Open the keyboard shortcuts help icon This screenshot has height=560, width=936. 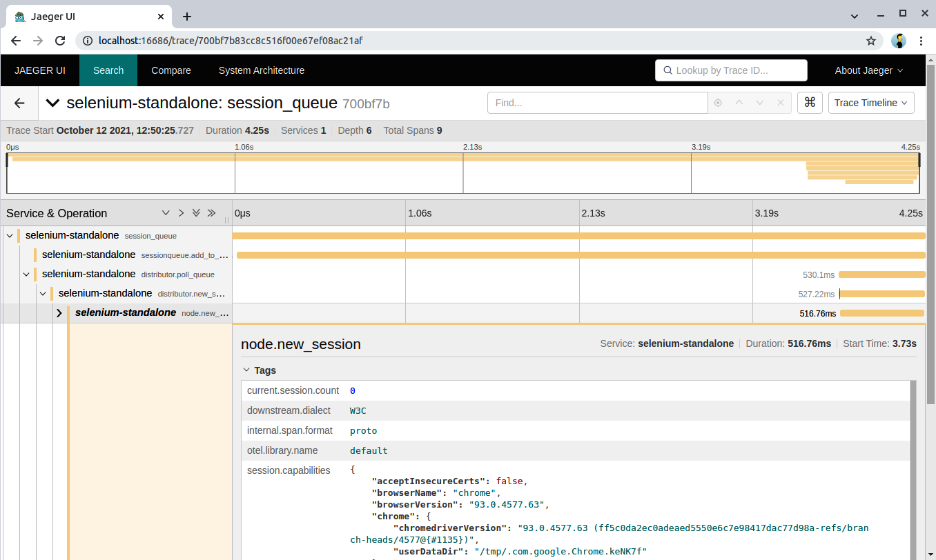[x=810, y=103]
